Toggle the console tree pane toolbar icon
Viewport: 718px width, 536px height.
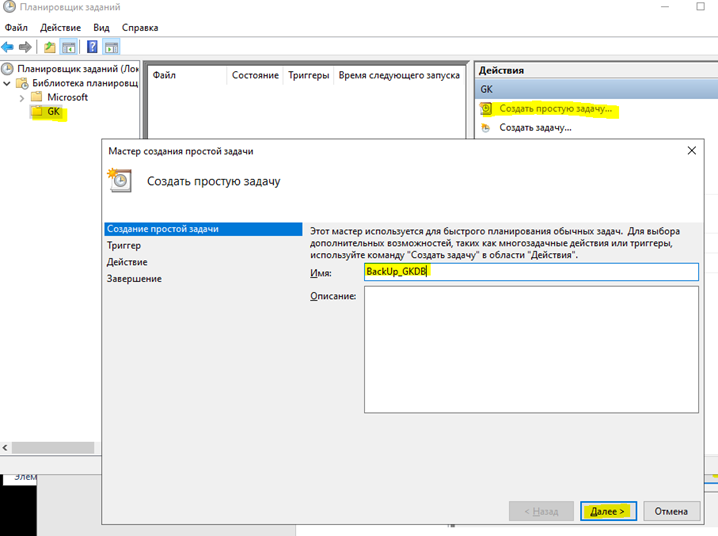point(69,47)
